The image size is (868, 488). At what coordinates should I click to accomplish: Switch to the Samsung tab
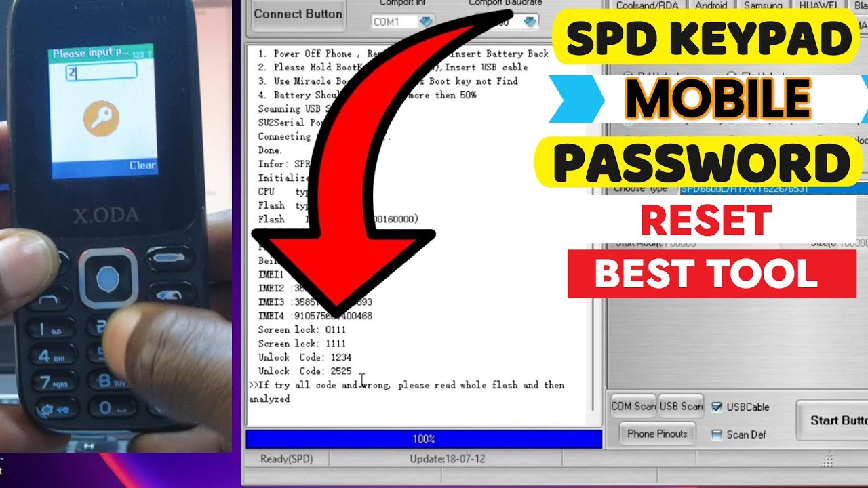click(x=762, y=5)
